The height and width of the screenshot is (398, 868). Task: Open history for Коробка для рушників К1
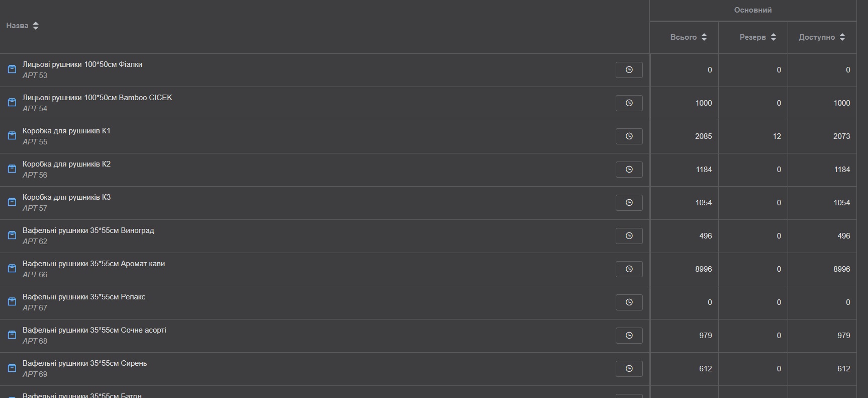[629, 136]
